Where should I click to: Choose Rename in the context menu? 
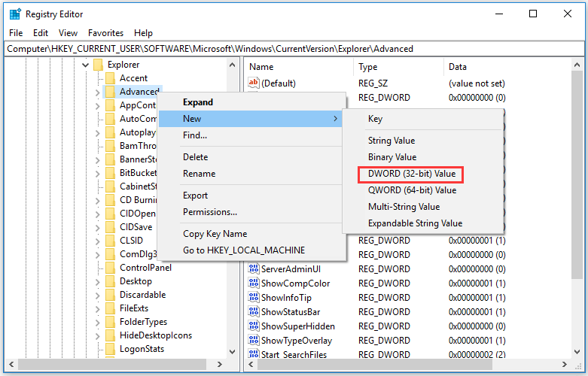click(251, 174)
